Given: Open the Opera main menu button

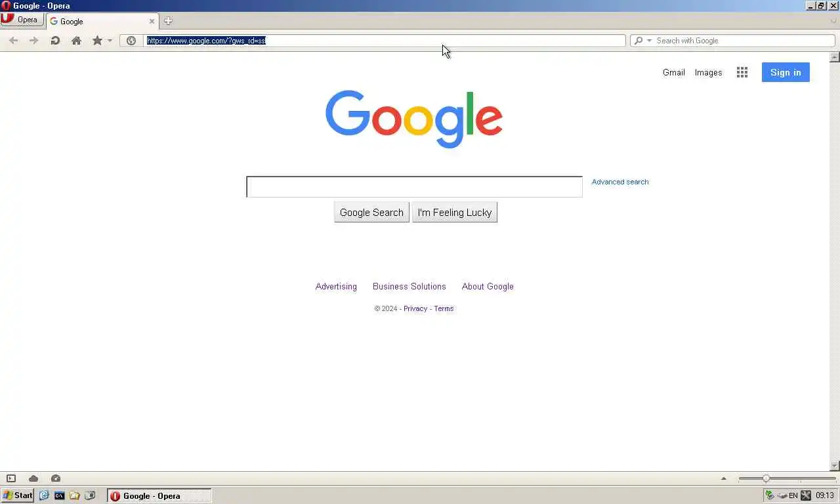Looking at the screenshot, I should (x=22, y=20).
